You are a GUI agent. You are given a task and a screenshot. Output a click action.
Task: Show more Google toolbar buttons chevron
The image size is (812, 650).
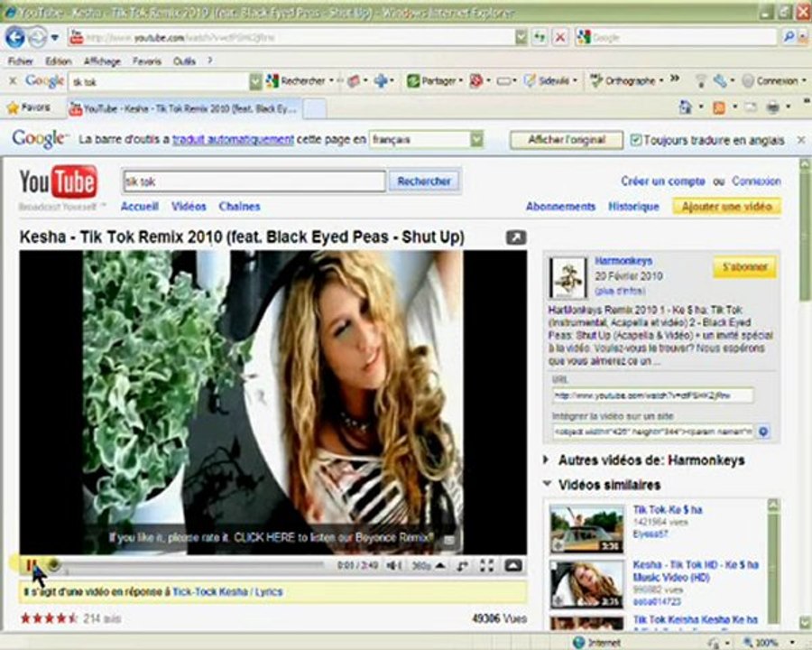tap(674, 79)
